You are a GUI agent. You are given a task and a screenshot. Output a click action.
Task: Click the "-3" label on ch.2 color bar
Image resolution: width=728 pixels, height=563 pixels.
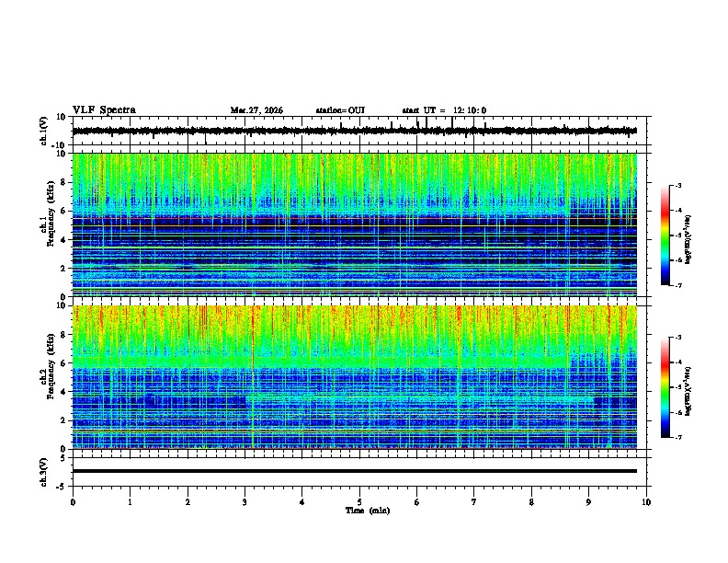pos(678,338)
